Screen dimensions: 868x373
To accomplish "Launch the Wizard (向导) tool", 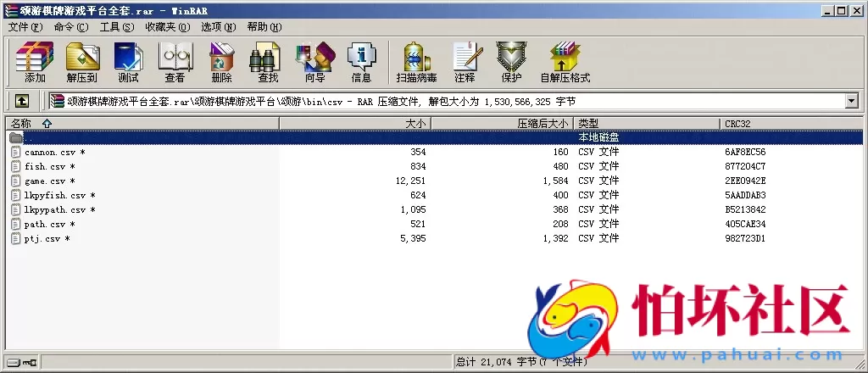I will tap(314, 61).
